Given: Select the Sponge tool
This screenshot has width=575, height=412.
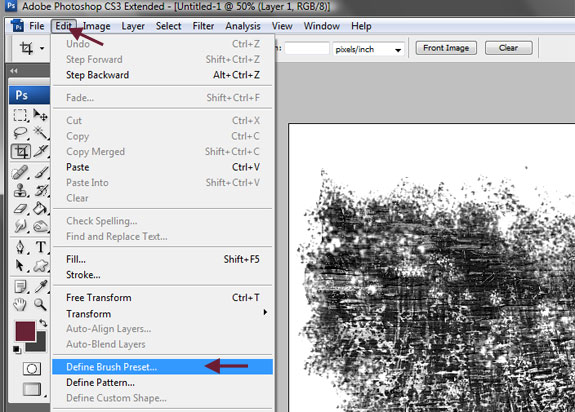Looking at the screenshot, I should click(41, 226).
